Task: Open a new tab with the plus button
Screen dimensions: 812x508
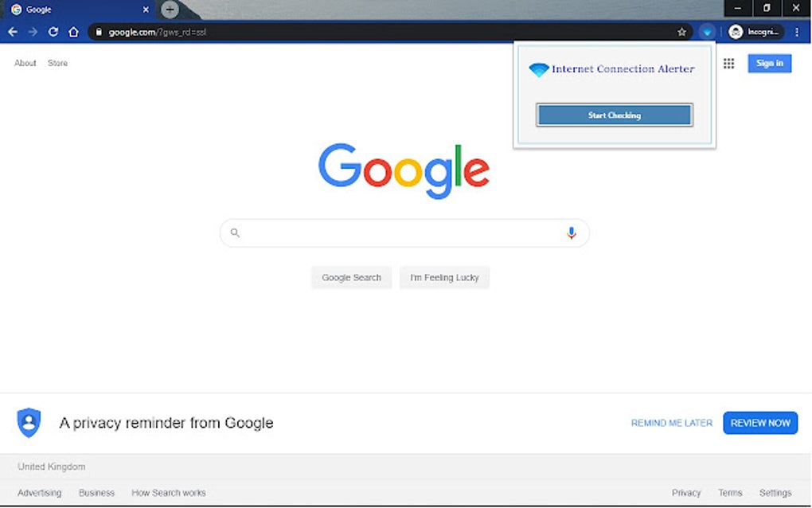Action: (170, 10)
